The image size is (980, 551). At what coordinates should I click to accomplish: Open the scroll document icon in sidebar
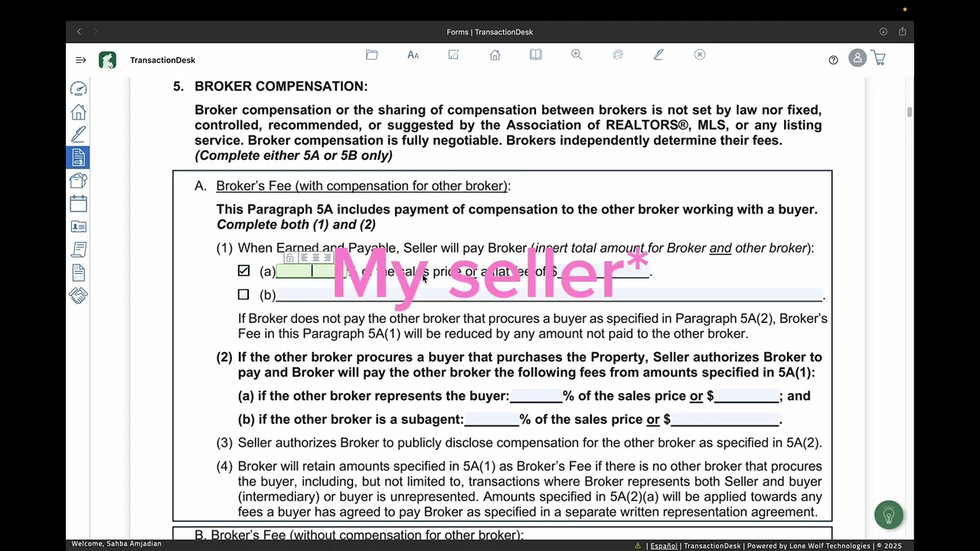pyautogui.click(x=78, y=249)
